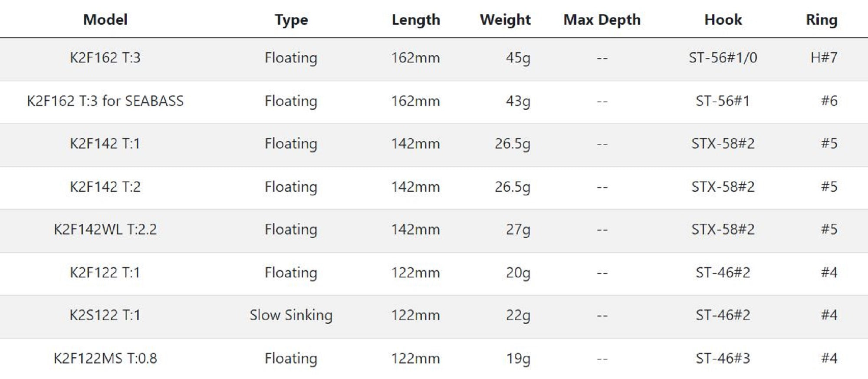
Task: Select the K2F142 T:1 model cell
Action: (x=105, y=144)
